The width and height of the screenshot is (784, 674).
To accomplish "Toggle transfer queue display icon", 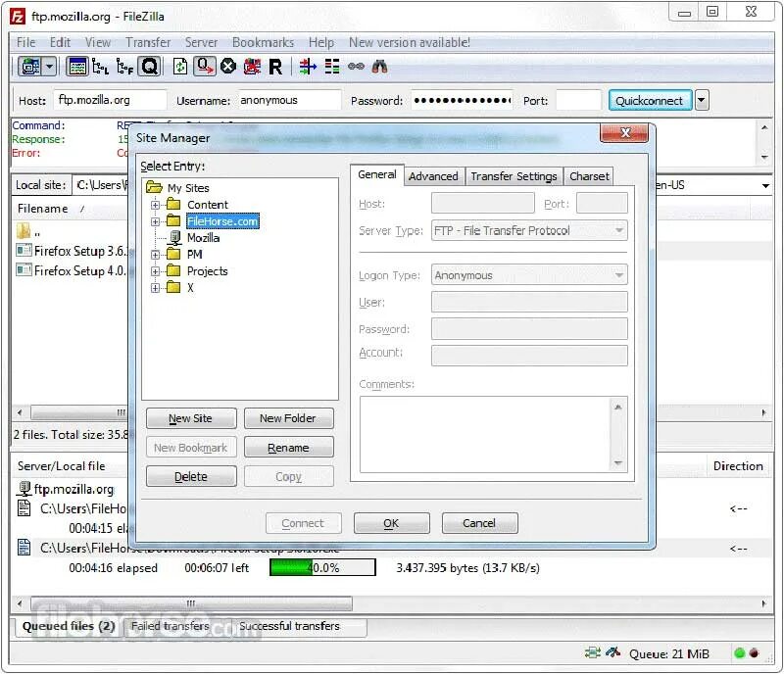I will 150,66.
